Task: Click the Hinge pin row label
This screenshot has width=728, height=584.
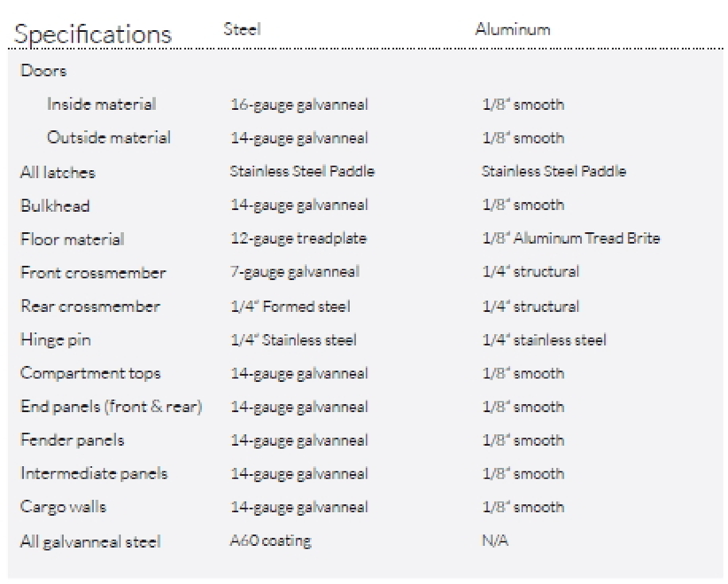Action: [55, 340]
